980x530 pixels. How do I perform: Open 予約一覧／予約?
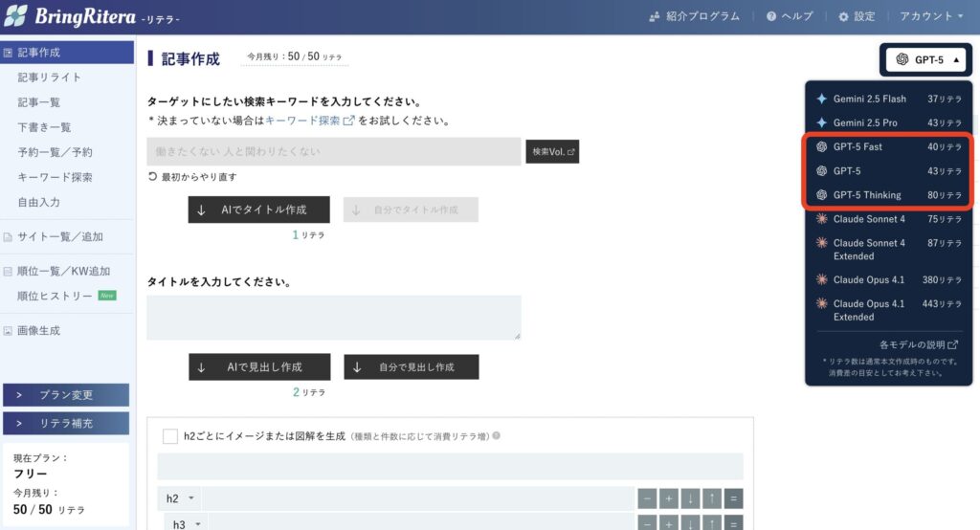click(55, 152)
